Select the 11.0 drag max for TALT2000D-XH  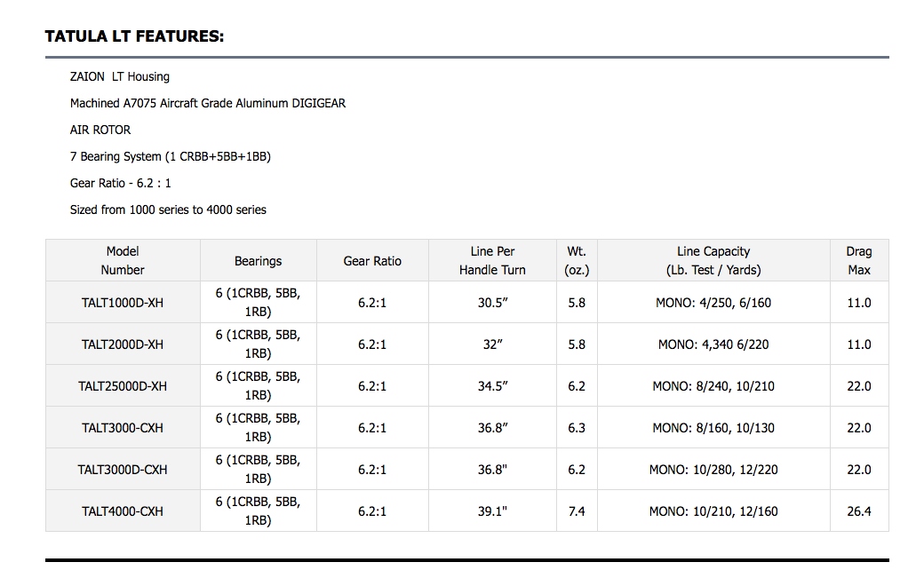point(859,344)
